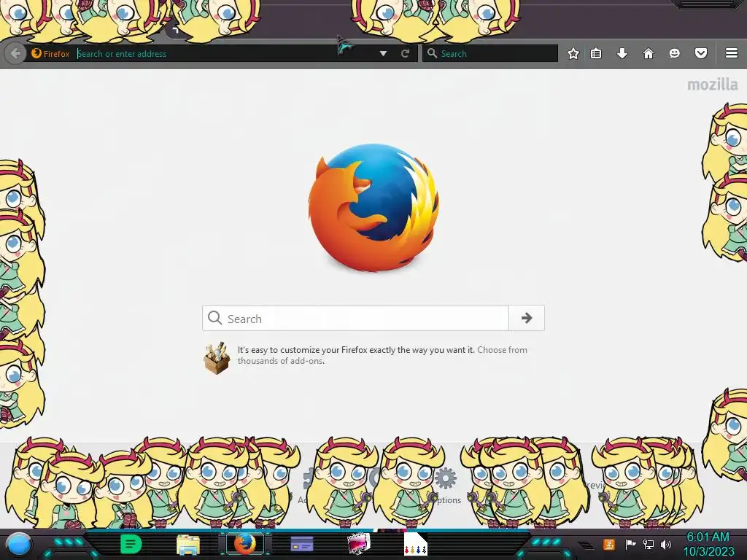Submit search with the arrow button

(527, 318)
